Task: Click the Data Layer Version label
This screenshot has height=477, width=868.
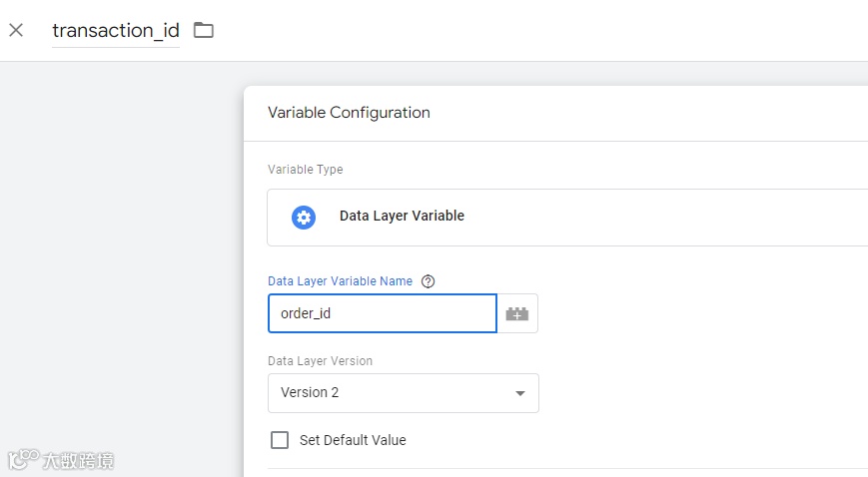Action: (320, 361)
